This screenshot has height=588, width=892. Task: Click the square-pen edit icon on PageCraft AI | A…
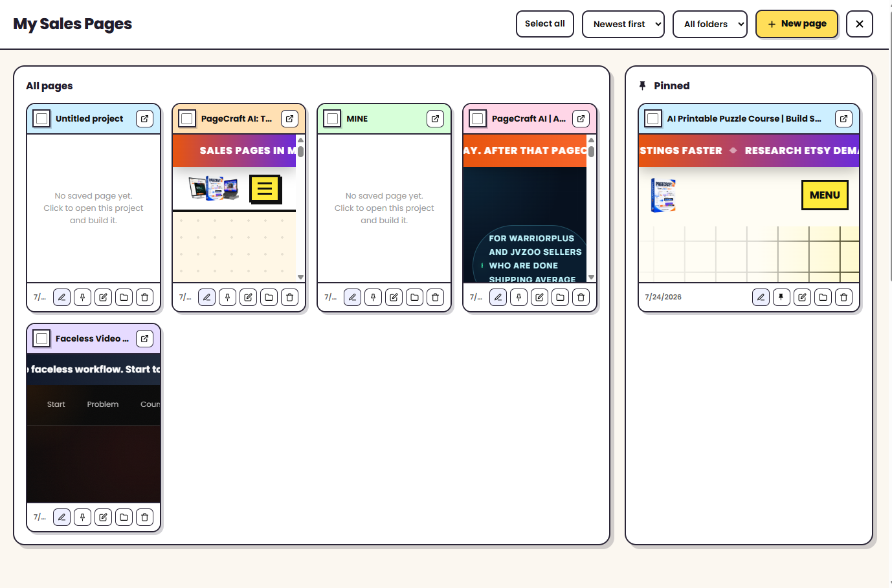(x=539, y=298)
